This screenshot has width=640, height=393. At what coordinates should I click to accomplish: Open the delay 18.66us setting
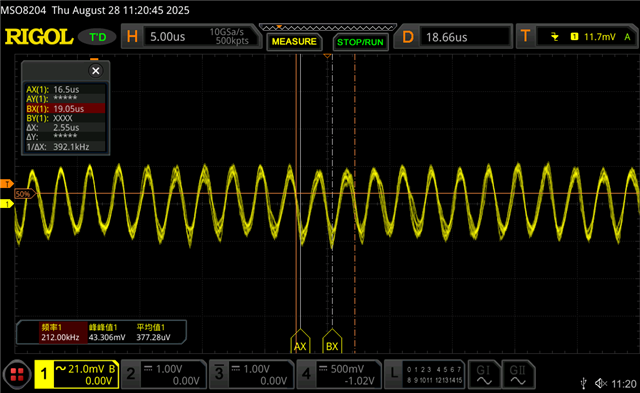[453, 37]
